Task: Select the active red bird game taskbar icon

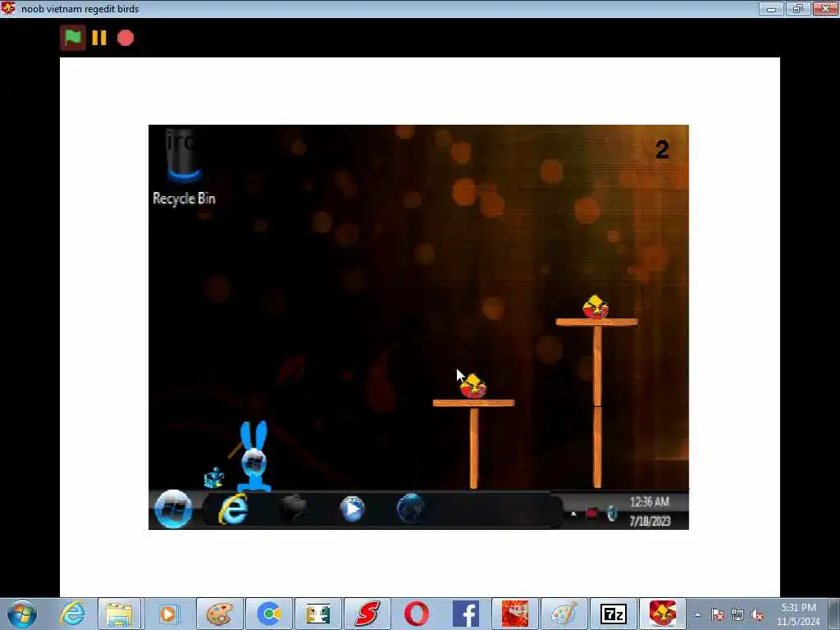Action: (x=663, y=614)
